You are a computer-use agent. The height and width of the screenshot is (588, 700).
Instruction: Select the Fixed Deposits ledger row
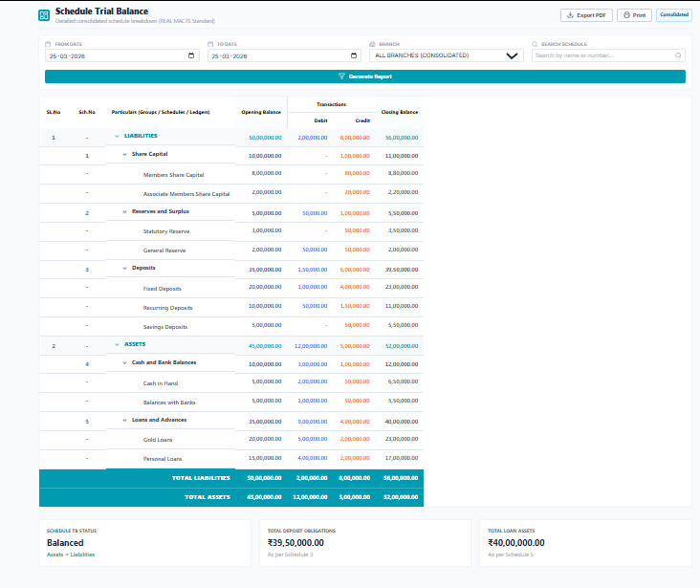tap(163, 289)
